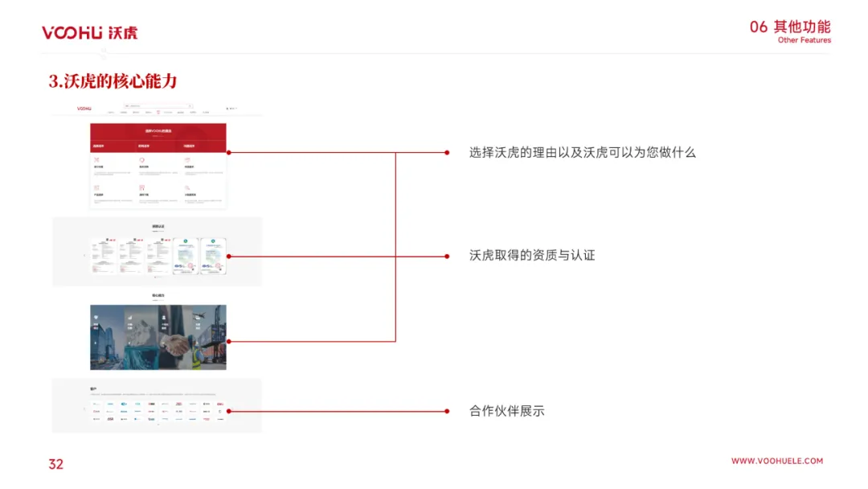Screen dimensions: 868x489
Task: Select the text '选择沃虎的理由以及沃虎可以为您做什么'
Action: coord(583,152)
